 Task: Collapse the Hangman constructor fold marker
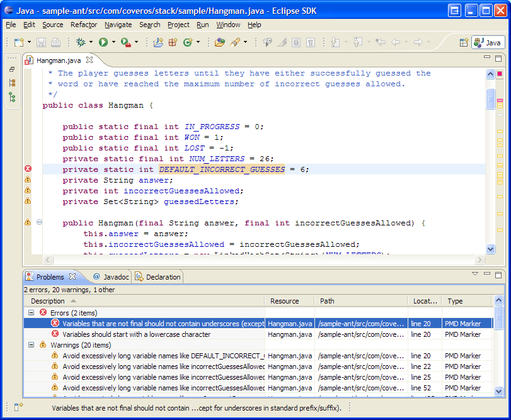point(39,222)
